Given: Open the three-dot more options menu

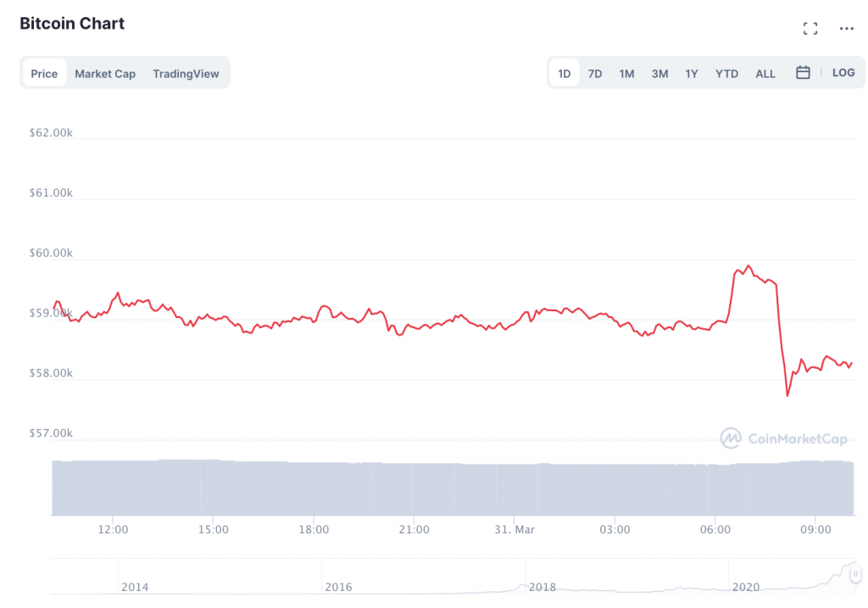Looking at the screenshot, I should tap(846, 29).
